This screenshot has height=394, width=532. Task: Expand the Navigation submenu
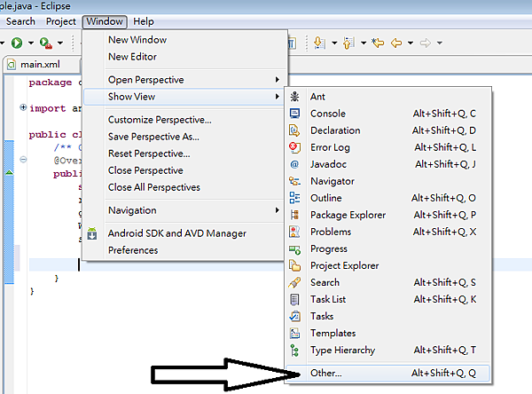[x=185, y=210]
